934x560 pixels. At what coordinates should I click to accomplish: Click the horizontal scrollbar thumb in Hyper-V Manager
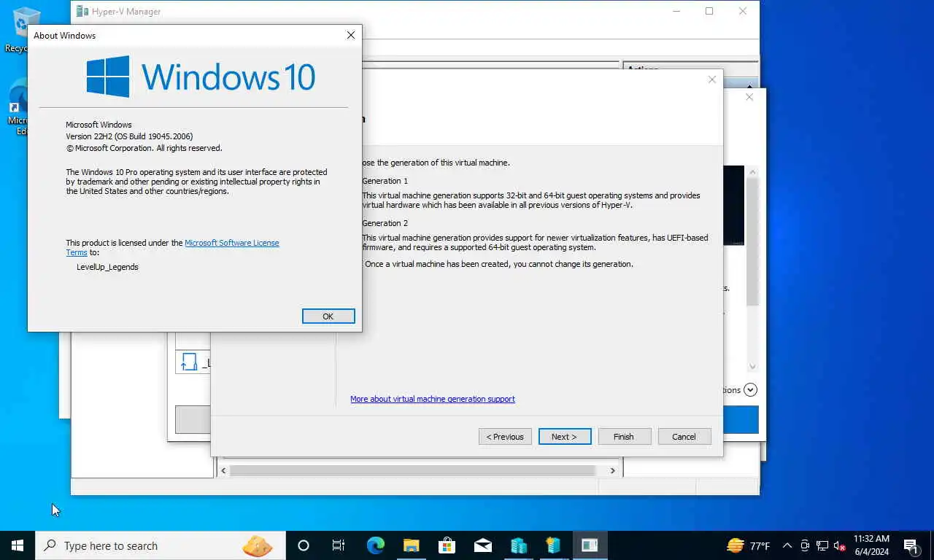412,471
